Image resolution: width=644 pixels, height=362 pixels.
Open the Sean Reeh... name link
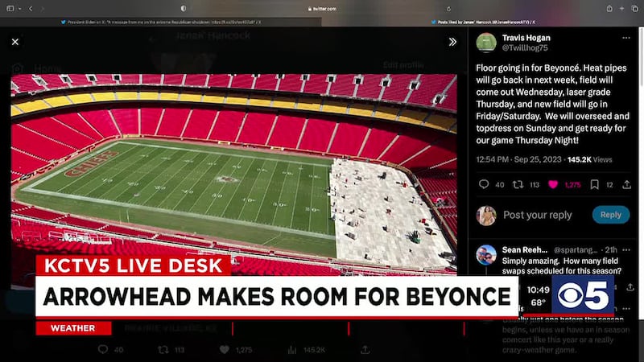point(525,249)
